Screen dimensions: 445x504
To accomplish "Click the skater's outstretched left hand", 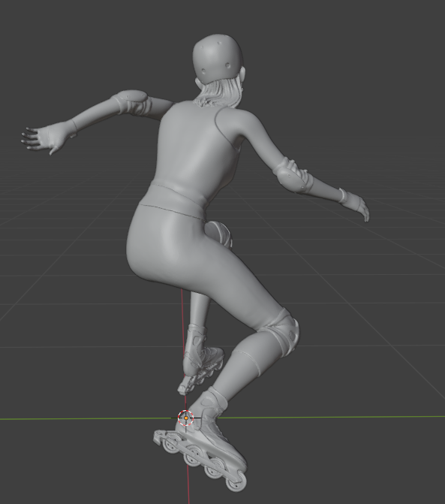I will (x=36, y=140).
